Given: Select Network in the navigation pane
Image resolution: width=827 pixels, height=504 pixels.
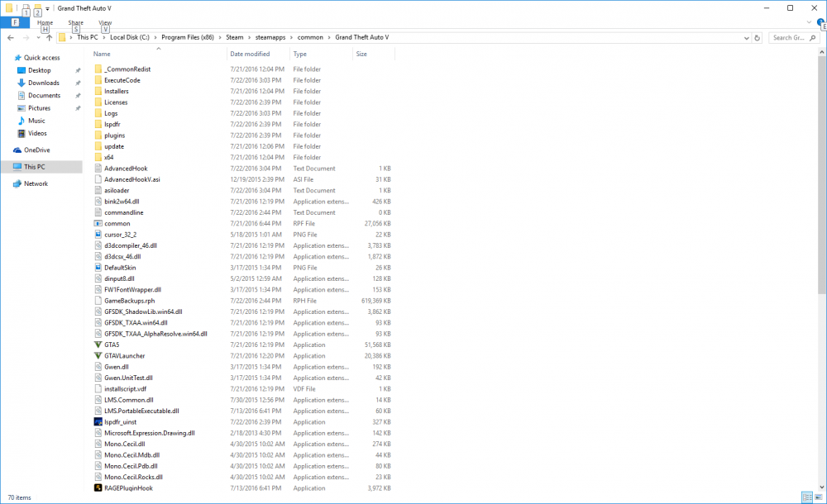Looking at the screenshot, I should tap(36, 184).
